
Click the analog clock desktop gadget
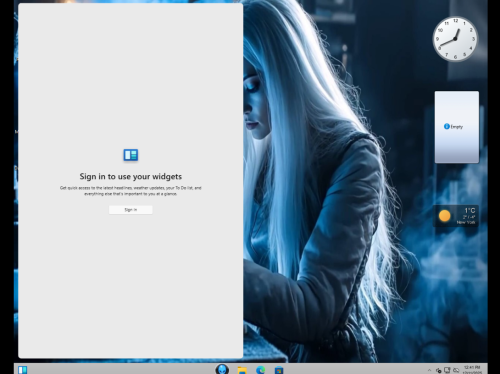coord(455,39)
